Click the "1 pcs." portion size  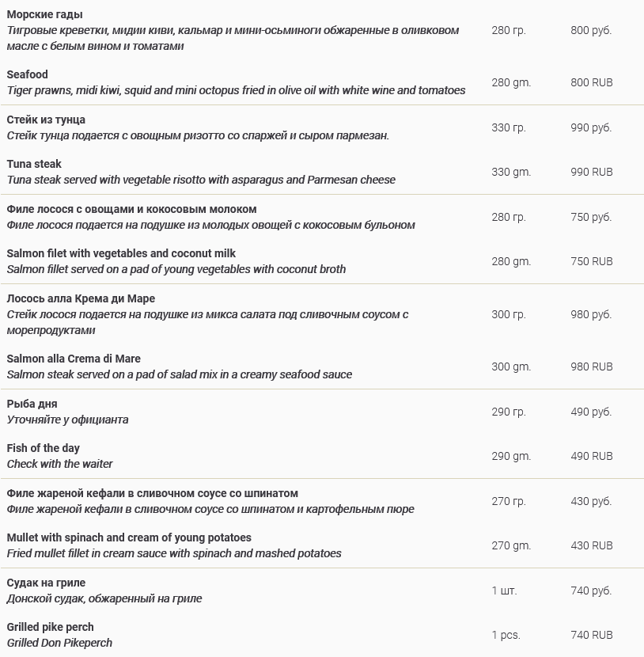pyautogui.click(x=506, y=635)
